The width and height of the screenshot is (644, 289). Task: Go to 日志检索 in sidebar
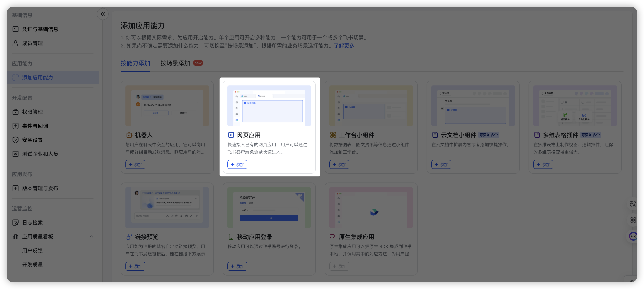point(33,223)
